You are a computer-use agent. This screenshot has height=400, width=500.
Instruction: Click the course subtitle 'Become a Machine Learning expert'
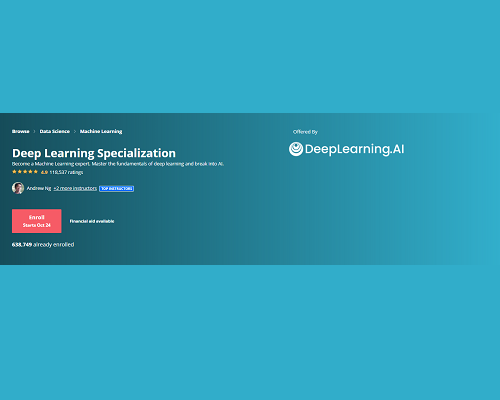(118, 164)
